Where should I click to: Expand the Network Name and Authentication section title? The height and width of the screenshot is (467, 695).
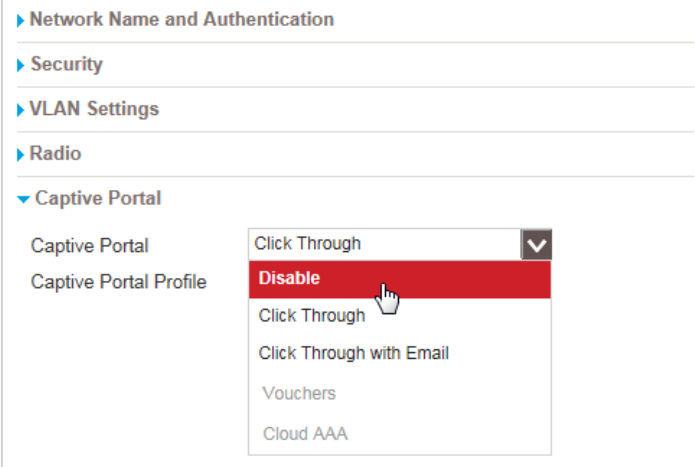(x=182, y=19)
